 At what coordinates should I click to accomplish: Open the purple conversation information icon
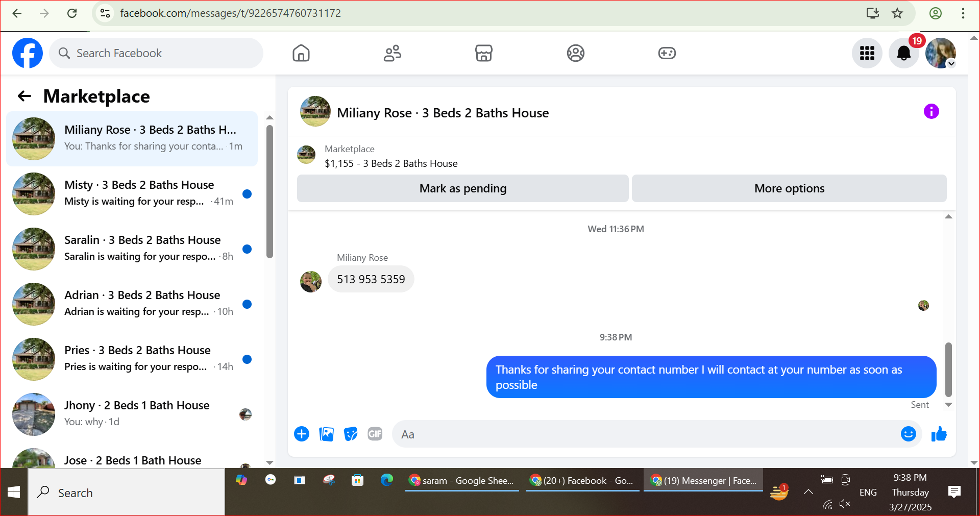pyautogui.click(x=931, y=111)
